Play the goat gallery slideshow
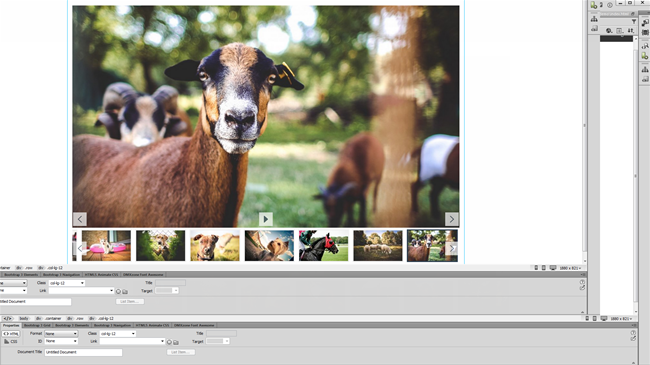The height and width of the screenshot is (365, 650). click(x=266, y=219)
